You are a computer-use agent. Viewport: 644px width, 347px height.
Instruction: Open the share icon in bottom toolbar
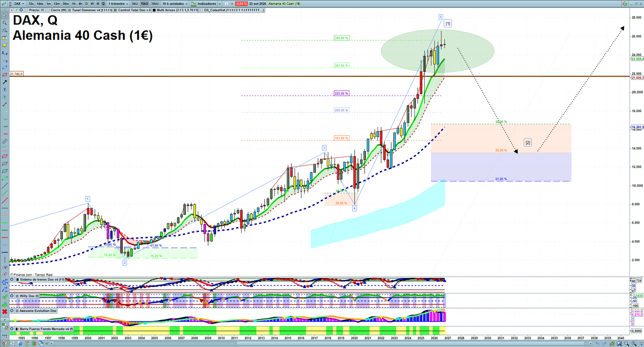12,344
